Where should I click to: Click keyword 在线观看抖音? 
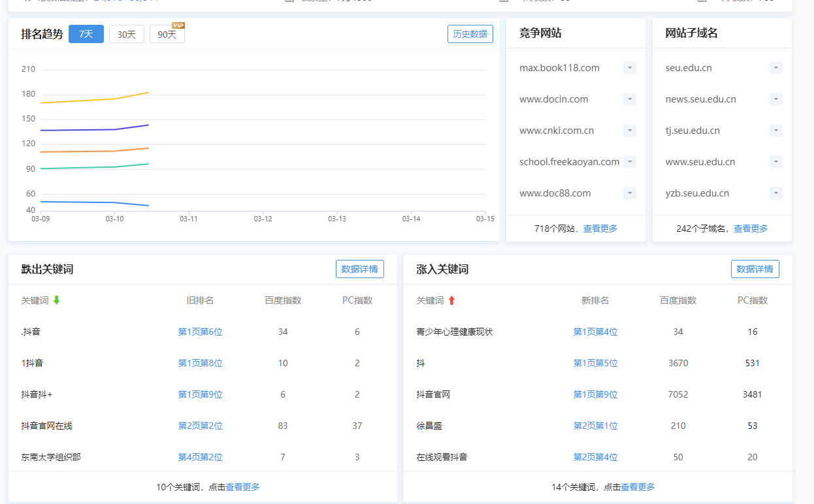[442, 457]
